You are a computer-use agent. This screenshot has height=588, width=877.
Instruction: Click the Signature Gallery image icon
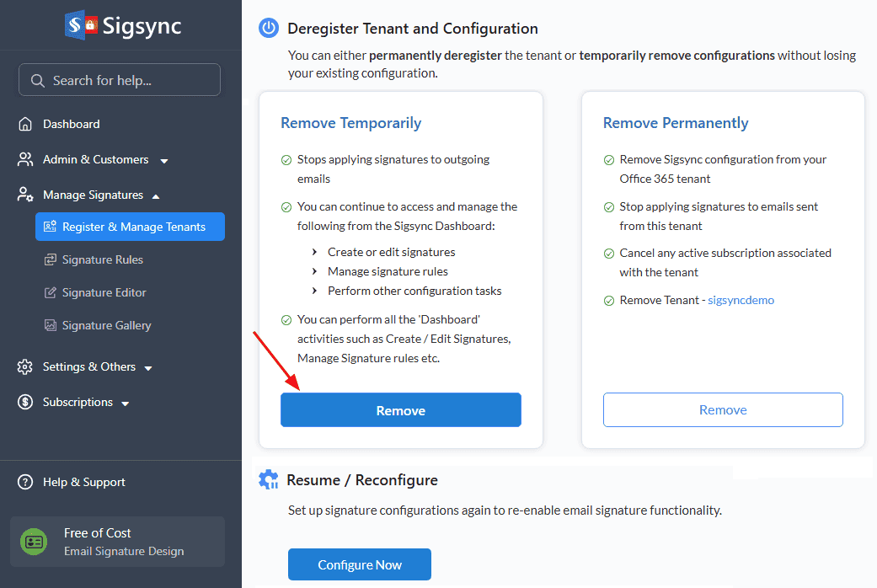50,325
